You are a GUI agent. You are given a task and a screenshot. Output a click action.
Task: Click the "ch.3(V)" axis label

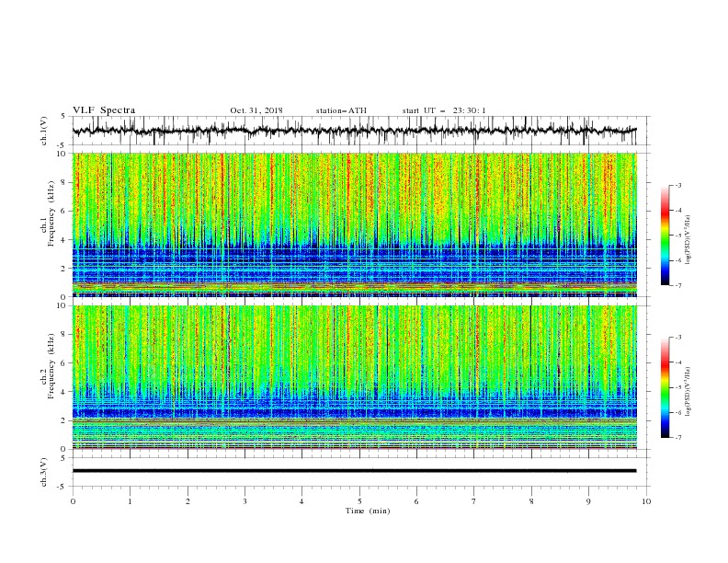point(44,472)
